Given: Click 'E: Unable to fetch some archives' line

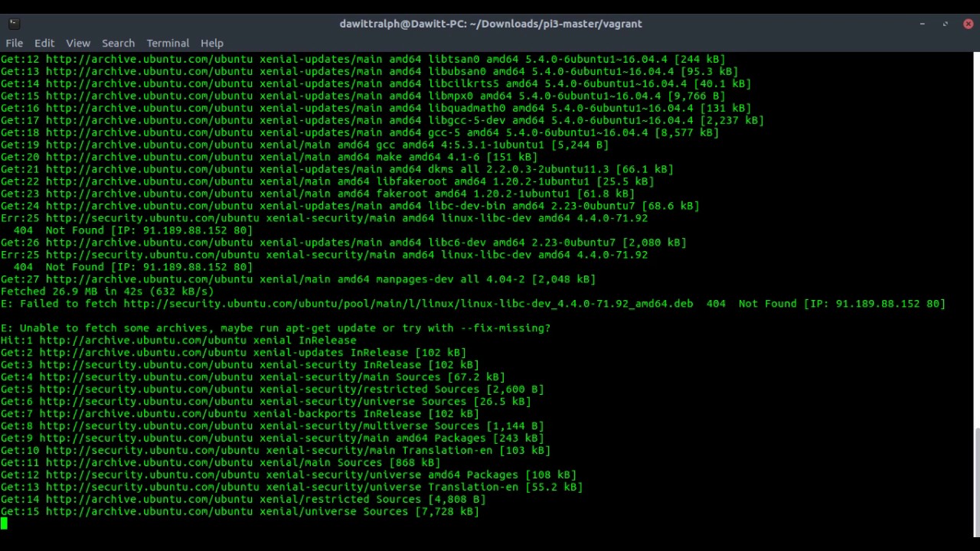Looking at the screenshot, I should [276, 328].
